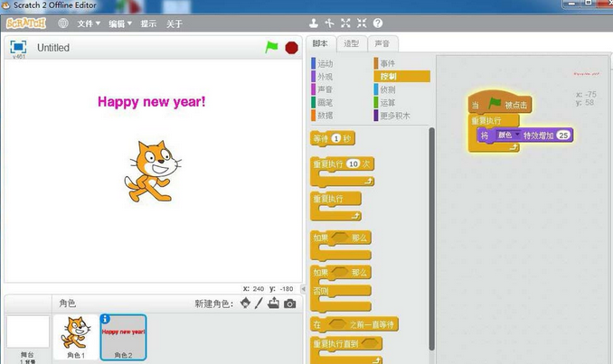Select the duplicate stamp tool in the top toolbar
613x364 pixels.
(x=314, y=23)
